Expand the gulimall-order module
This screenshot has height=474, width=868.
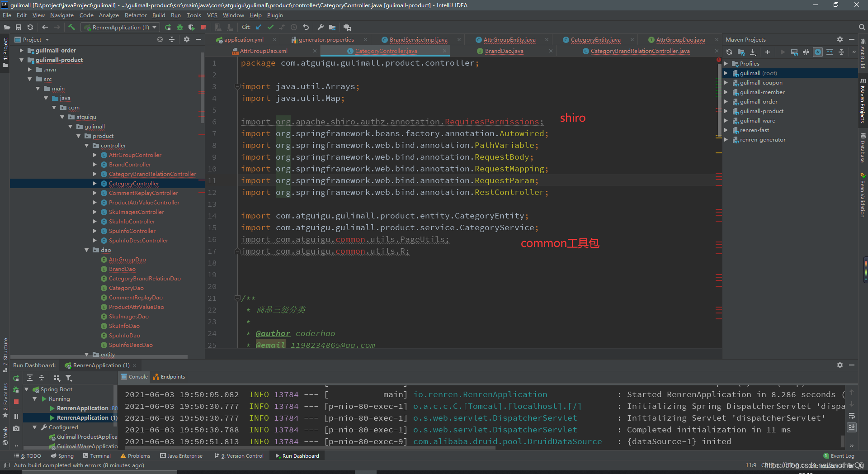tap(21, 50)
